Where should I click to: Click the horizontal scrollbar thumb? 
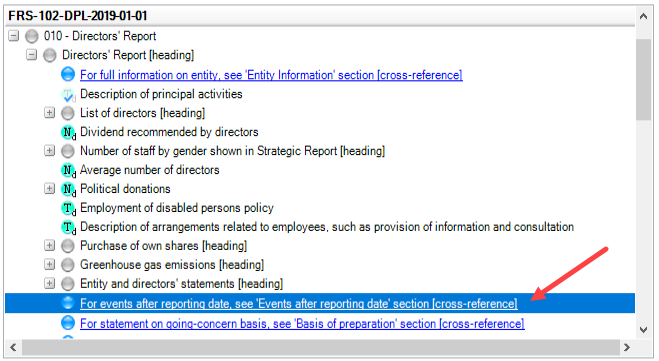click(321, 348)
